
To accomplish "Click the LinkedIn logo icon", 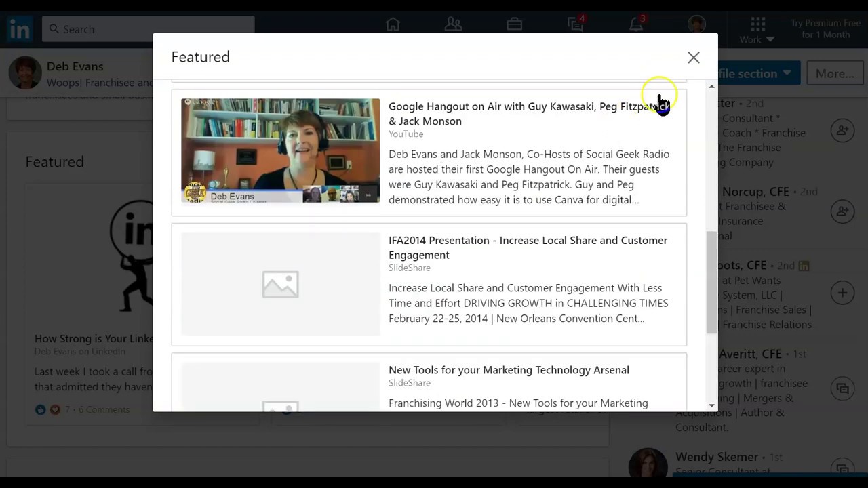I will pyautogui.click(x=20, y=29).
